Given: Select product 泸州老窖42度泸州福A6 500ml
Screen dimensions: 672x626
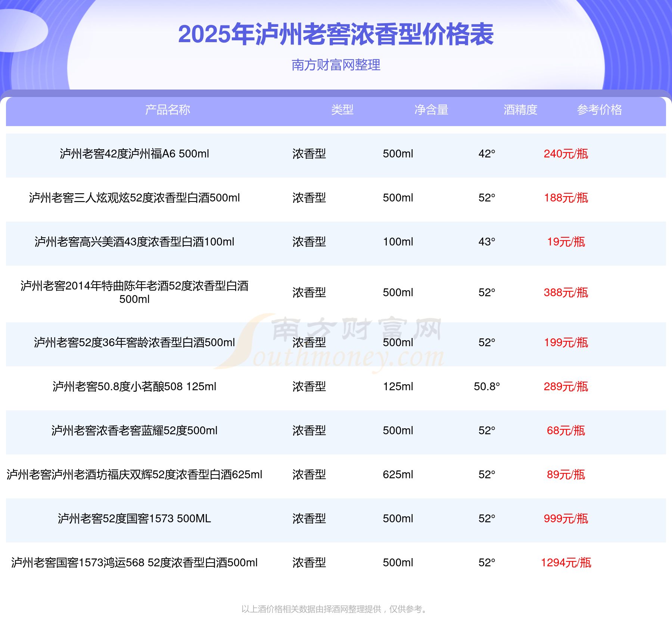Looking at the screenshot, I should point(134,154).
